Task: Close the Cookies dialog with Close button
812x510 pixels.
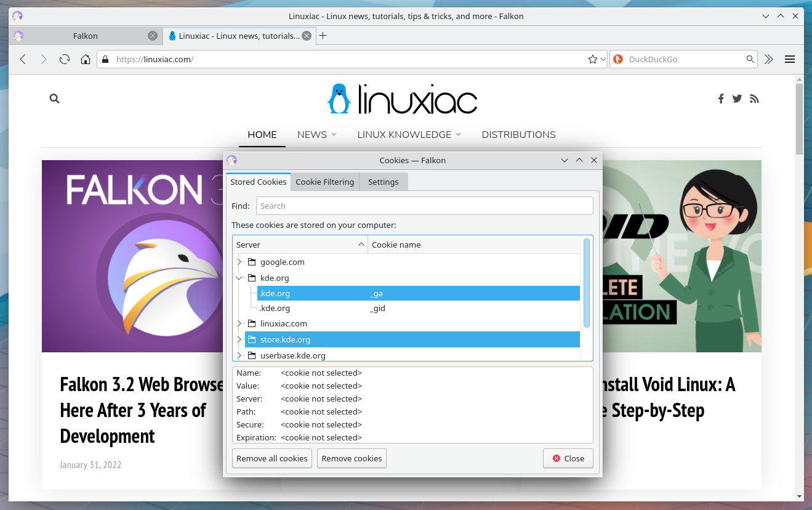Action: click(568, 458)
